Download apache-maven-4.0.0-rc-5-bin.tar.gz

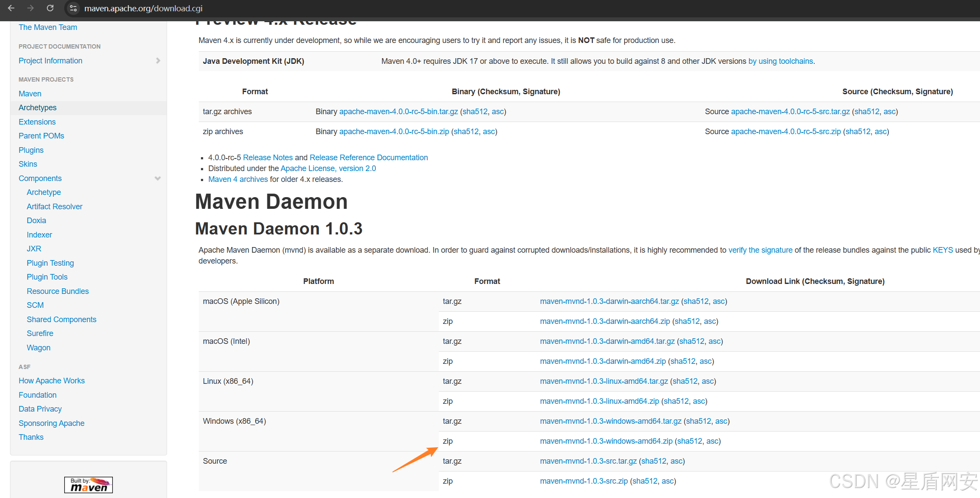pos(398,112)
